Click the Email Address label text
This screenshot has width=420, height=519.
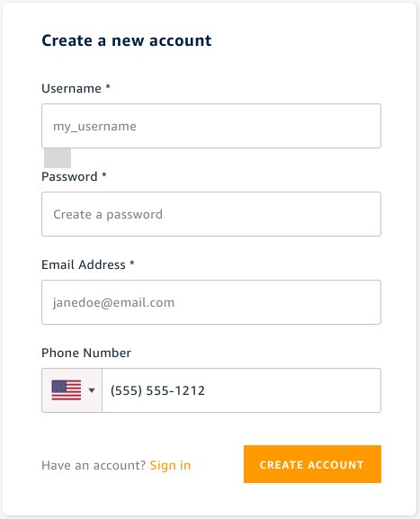(x=84, y=264)
